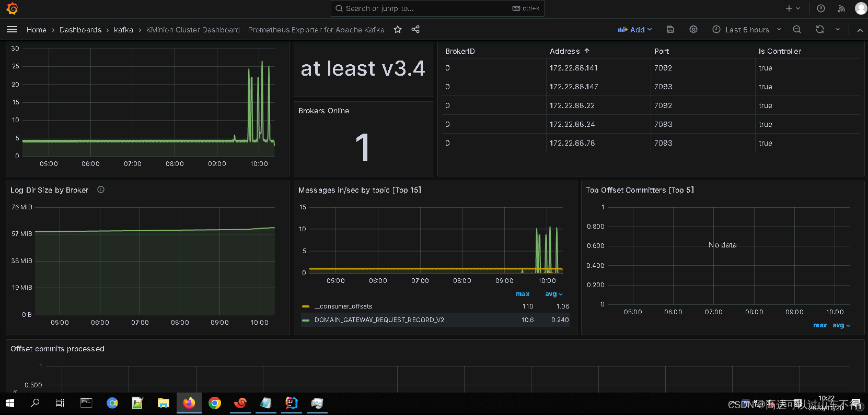Refresh the dashboard
The width and height of the screenshot is (868, 415).
820,30
